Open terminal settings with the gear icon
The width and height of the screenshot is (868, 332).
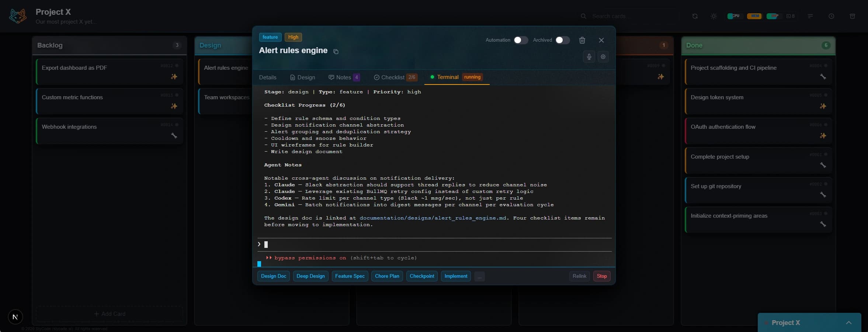pyautogui.click(x=603, y=57)
